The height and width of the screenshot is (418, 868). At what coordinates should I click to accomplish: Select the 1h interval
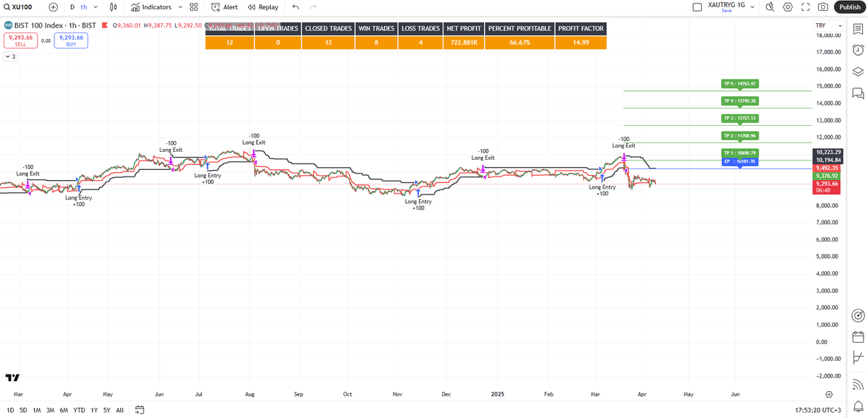pyautogui.click(x=83, y=7)
